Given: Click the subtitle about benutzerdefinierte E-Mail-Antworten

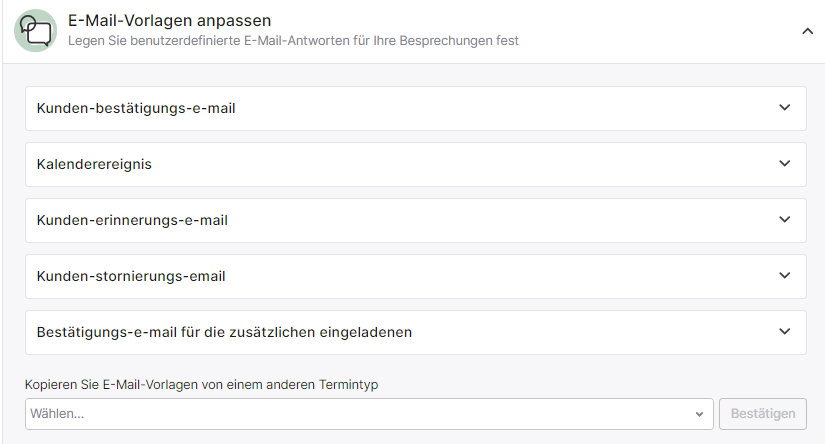Looking at the screenshot, I should click(293, 41).
